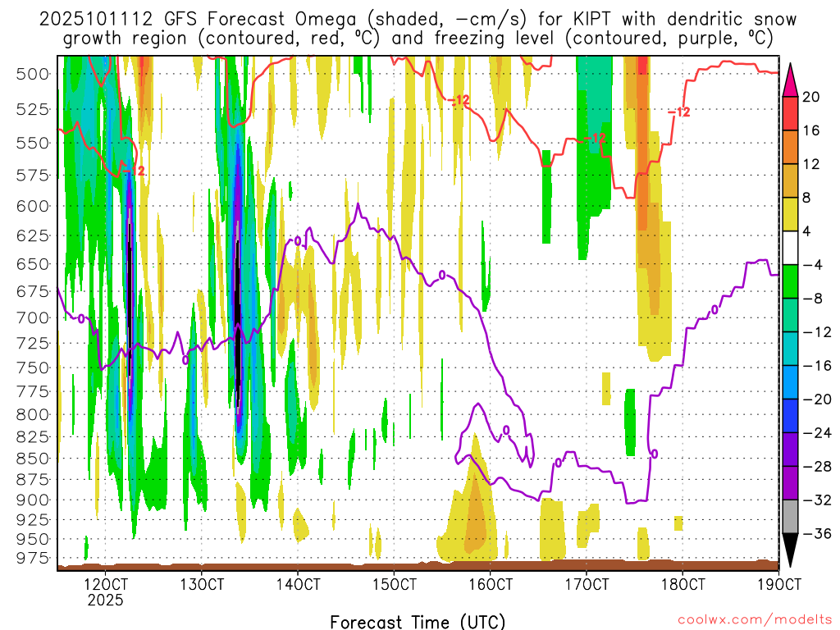Image resolution: width=840 pixels, height=630 pixels.
Task: Click the 650 pressure level label
Action: click(x=33, y=264)
